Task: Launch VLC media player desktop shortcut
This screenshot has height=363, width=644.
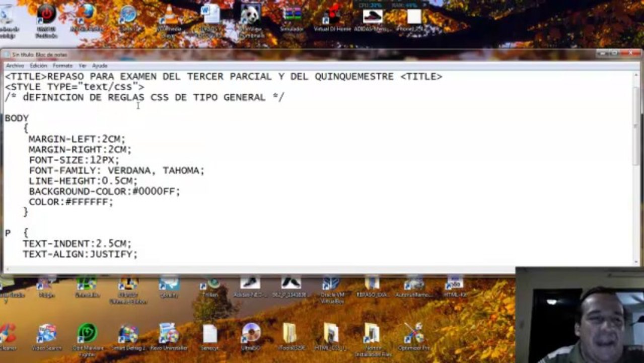Action: tap(170, 19)
